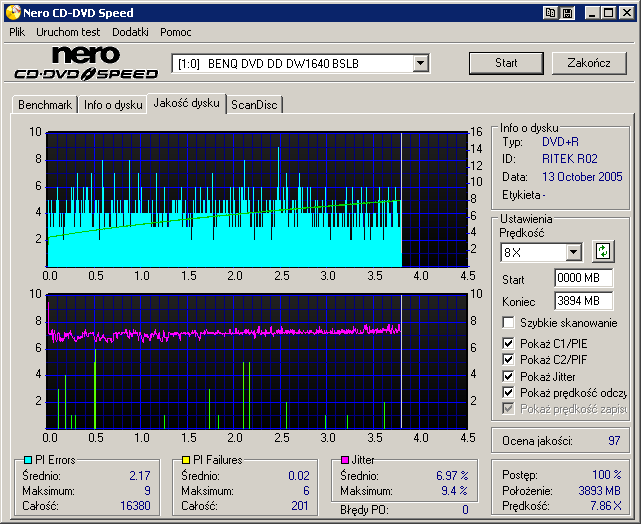This screenshot has height=524, width=641.
Task: Click Jitter Średnio value 6.97 %
Action: coord(452,476)
